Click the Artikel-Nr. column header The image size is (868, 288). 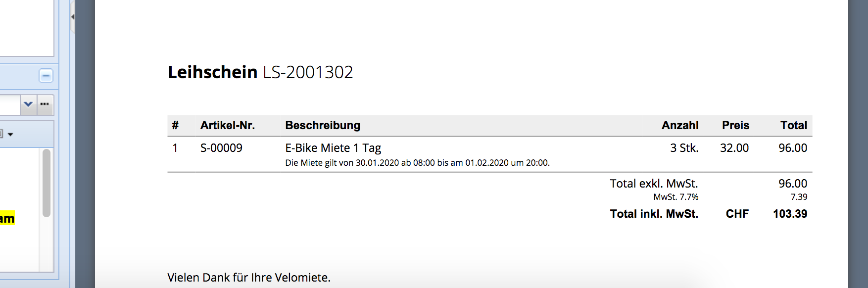[228, 125]
